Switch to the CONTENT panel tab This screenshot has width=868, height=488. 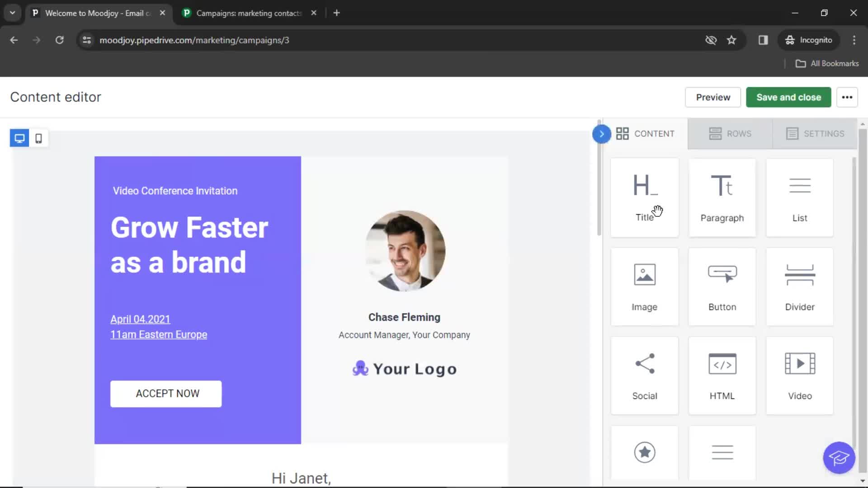coord(645,133)
